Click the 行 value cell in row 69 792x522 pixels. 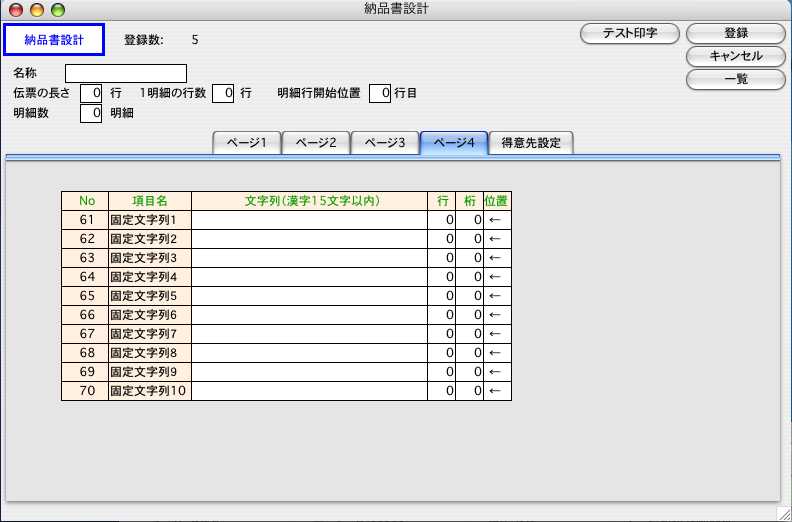[441, 372]
